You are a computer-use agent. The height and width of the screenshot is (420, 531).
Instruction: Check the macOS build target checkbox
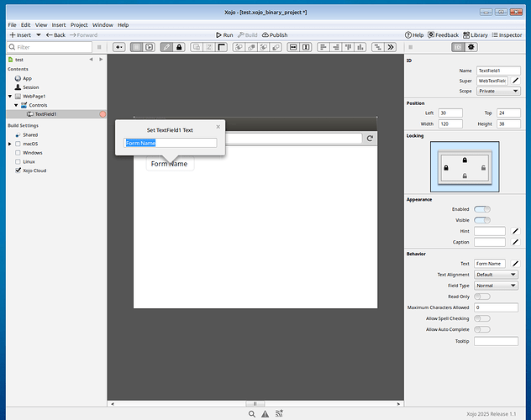pos(18,144)
